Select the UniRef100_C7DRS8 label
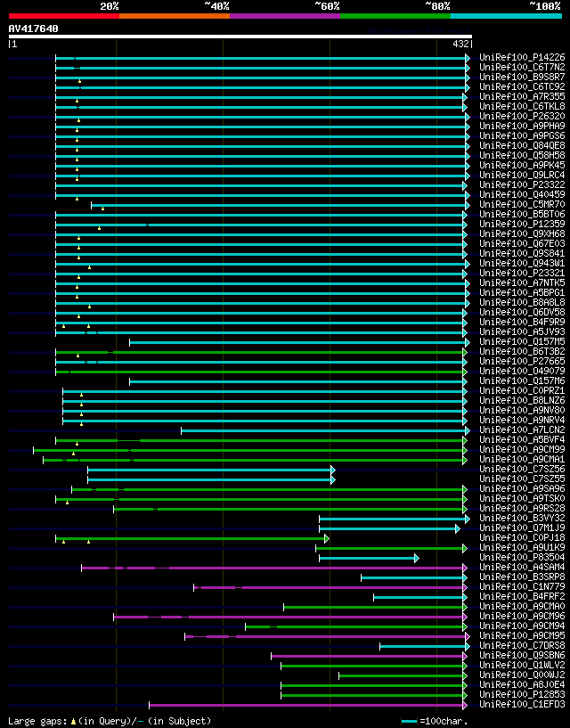The width and height of the screenshot is (570, 728). [x=522, y=645]
